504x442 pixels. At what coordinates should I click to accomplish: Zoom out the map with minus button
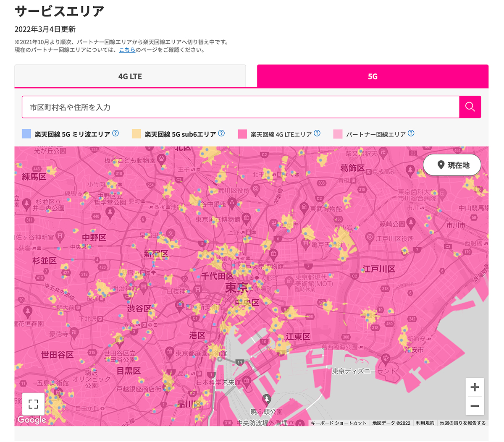pos(475,406)
